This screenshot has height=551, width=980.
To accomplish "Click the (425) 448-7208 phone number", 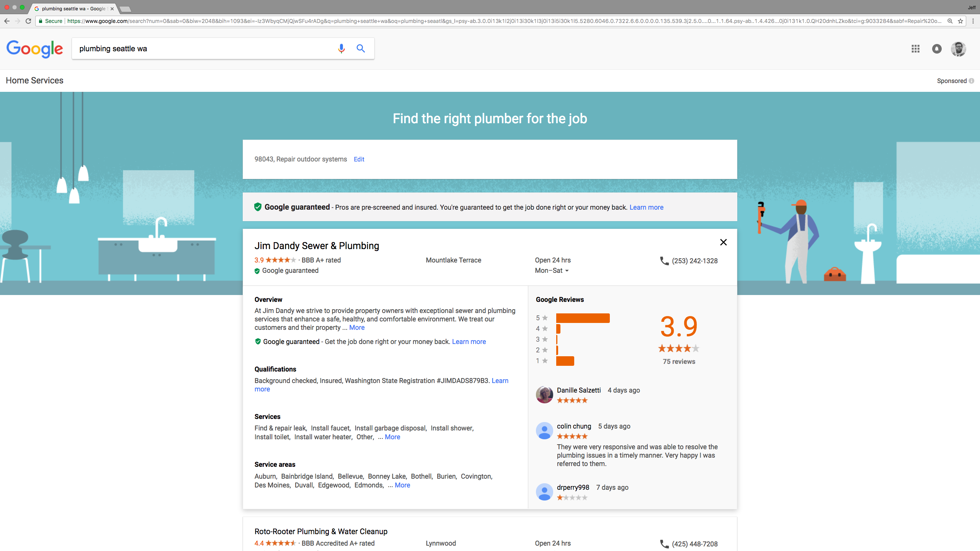I will 694,544.
